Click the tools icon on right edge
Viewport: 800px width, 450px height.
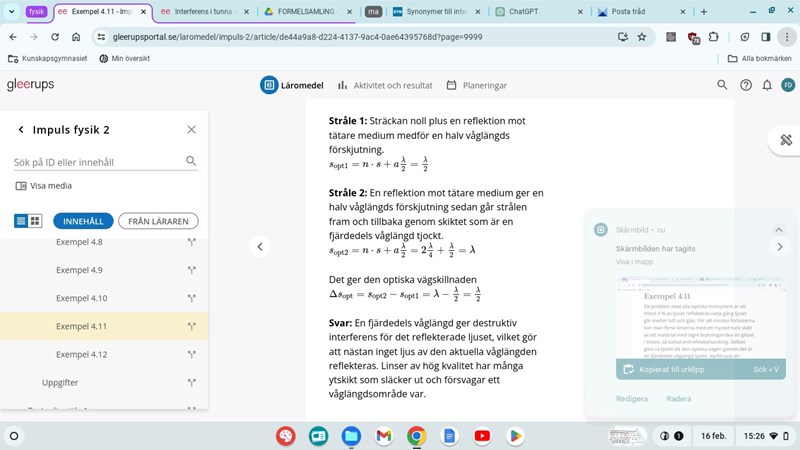tap(786, 140)
